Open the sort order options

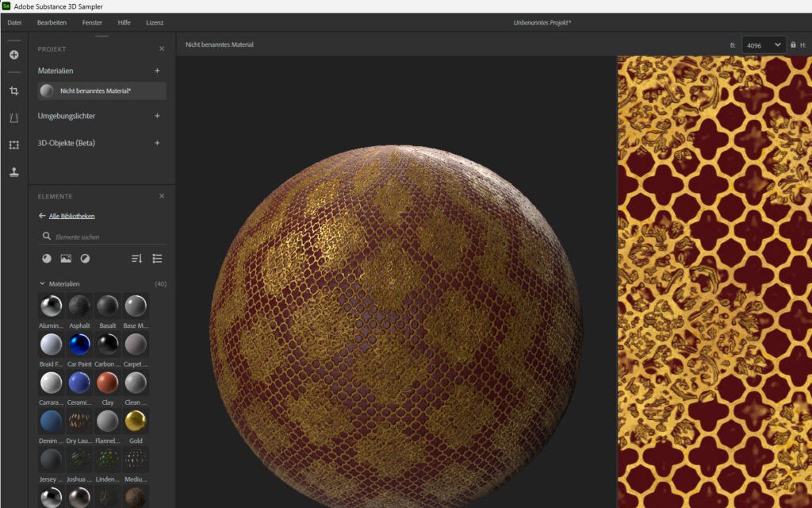pos(136,258)
